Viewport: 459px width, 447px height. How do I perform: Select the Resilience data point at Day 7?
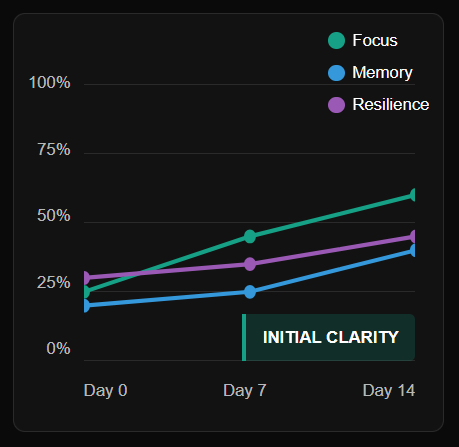(250, 264)
